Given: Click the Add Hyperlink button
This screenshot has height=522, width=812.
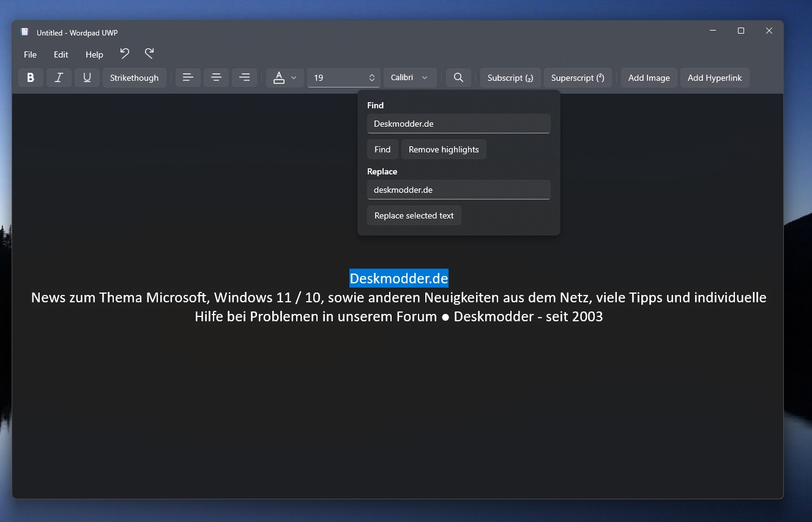Looking at the screenshot, I should pyautogui.click(x=715, y=78).
